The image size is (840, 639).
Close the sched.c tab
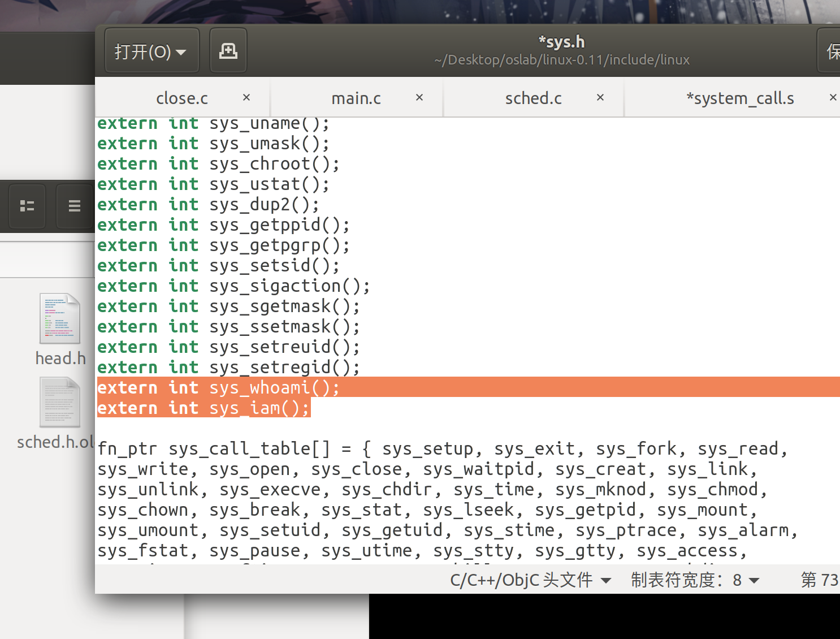600,97
